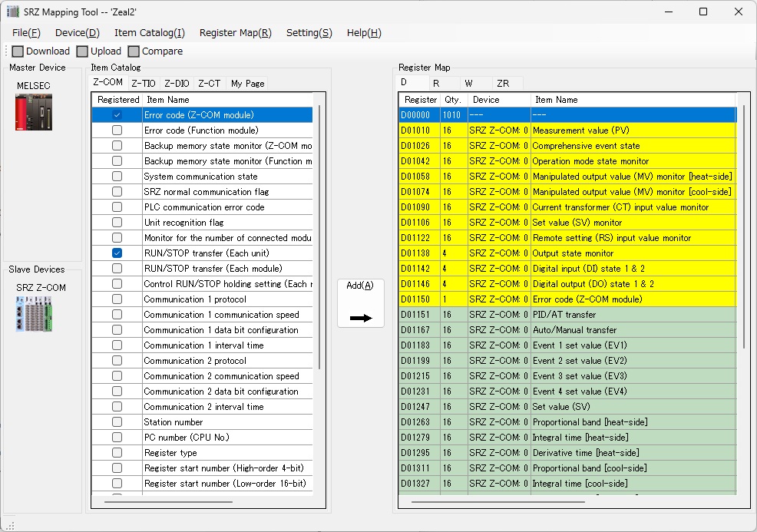Viewport: 757px width, 532px height.
Task: Open the Item Catalog menu
Action: point(149,33)
